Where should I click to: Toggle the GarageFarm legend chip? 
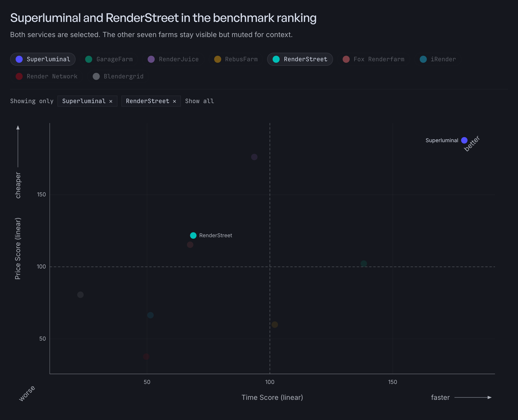point(109,59)
